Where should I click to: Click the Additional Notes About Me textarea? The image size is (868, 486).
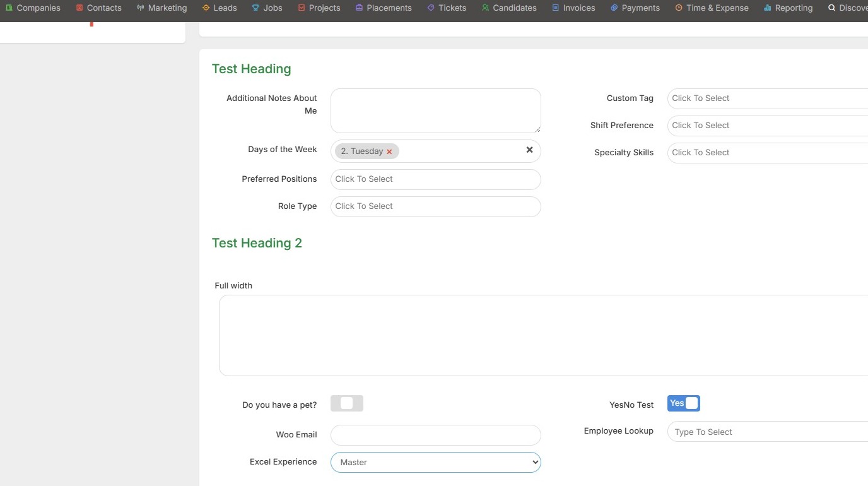[x=436, y=110]
